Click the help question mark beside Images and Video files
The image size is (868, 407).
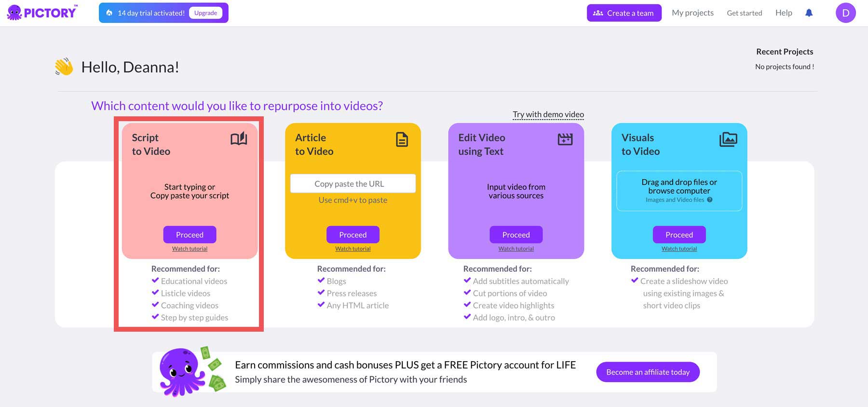click(x=710, y=200)
